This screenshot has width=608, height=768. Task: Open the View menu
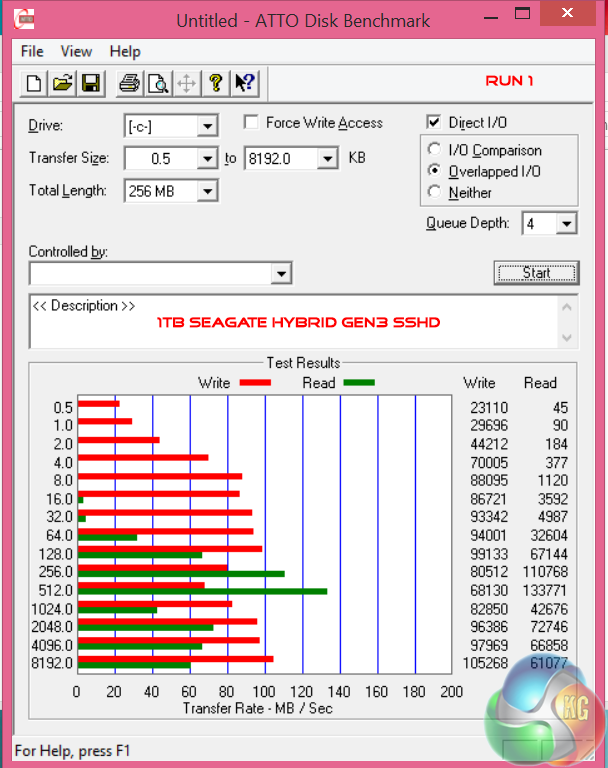tap(76, 51)
